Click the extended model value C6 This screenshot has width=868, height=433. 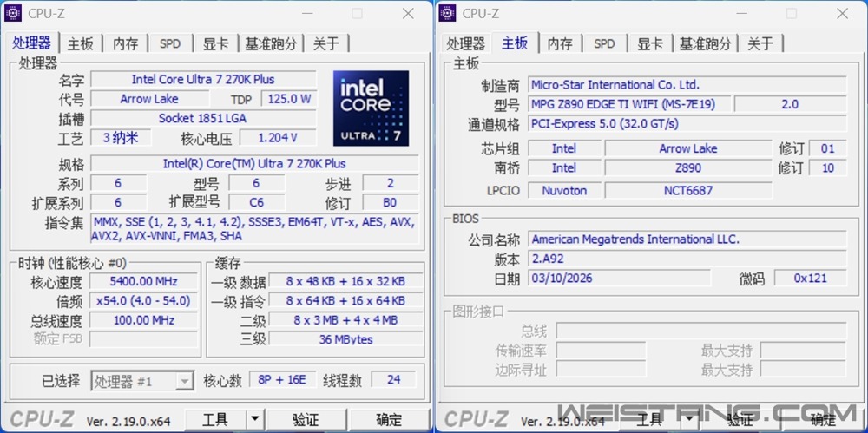(x=257, y=202)
